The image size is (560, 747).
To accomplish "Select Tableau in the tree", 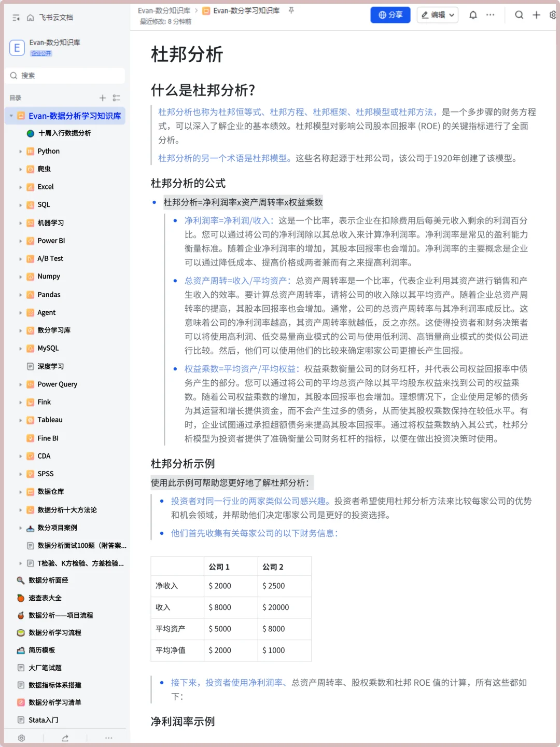I will pyautogui.click(x=50, y=420).
